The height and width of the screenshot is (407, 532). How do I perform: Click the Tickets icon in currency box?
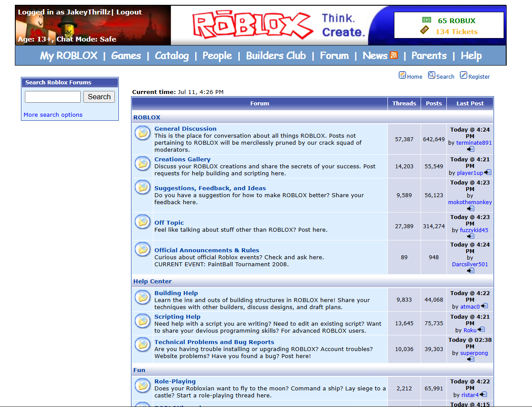425,30
